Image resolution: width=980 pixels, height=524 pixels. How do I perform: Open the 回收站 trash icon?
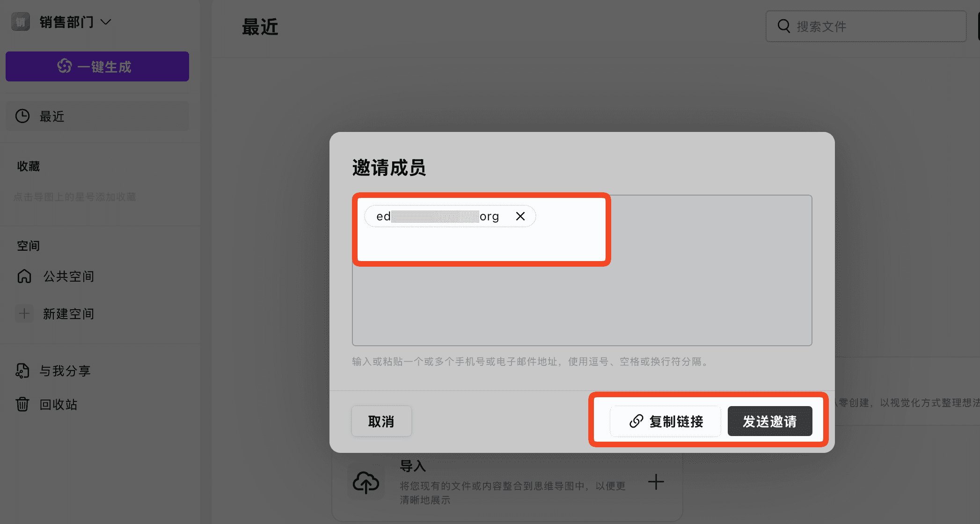(22, 404)
